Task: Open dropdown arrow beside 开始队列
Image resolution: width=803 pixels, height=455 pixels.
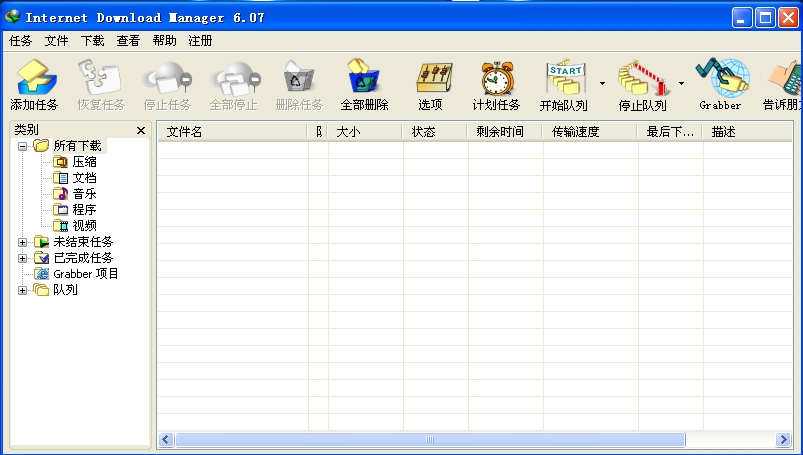Action: [602, 83]
